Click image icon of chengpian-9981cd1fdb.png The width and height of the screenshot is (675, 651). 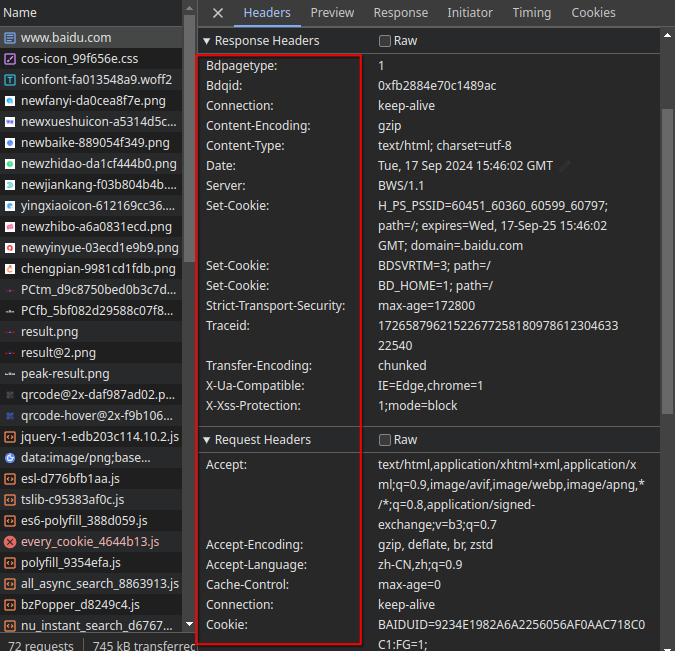(x=10, y=269)
